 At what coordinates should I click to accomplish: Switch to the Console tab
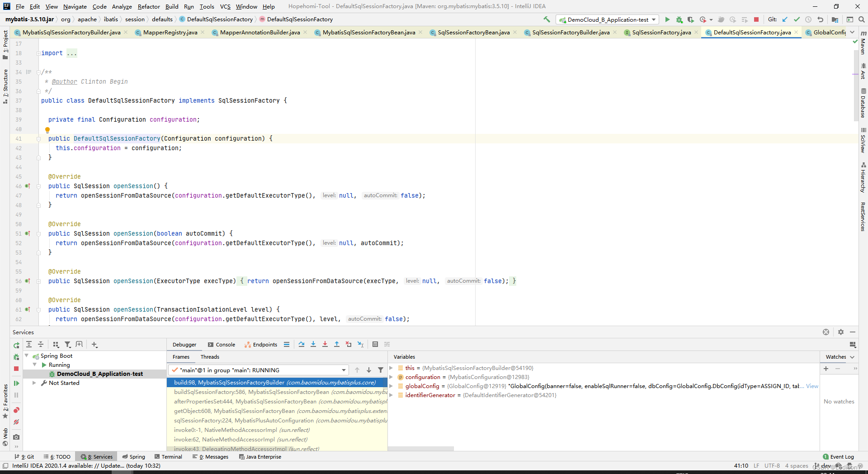222,345
